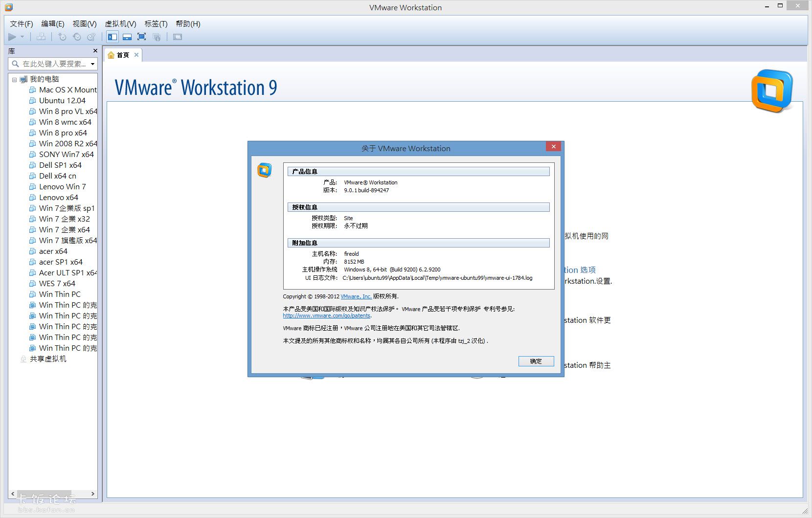Click the VM icon beside Win 8 wmc x64
Screen dimensions: 812x518
tap(33, 122)
